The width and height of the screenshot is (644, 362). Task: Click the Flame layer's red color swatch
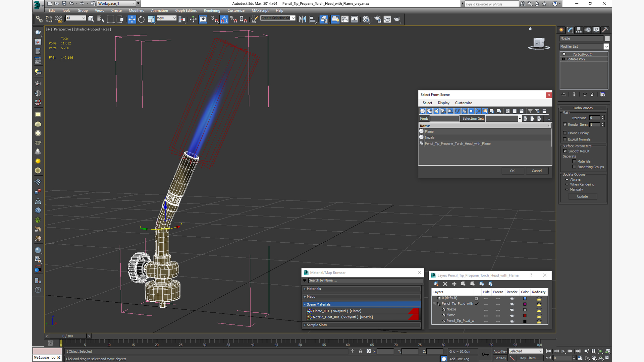pos(525,315)
